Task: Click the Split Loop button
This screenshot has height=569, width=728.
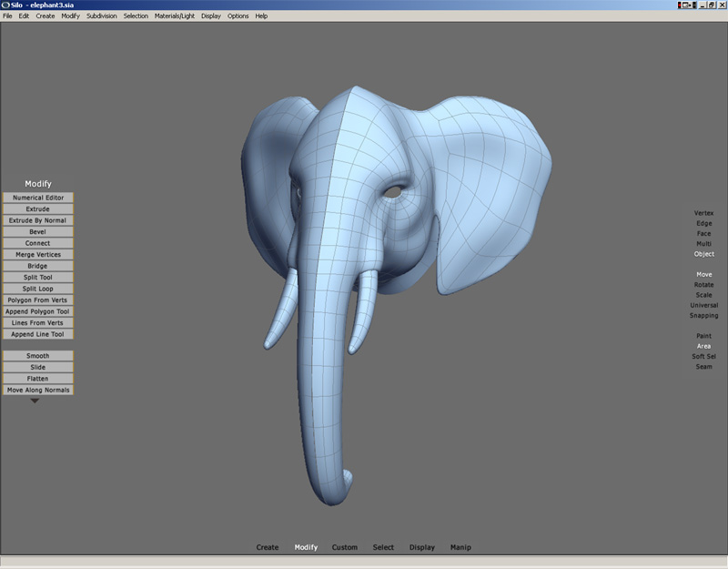Action: 38,289
